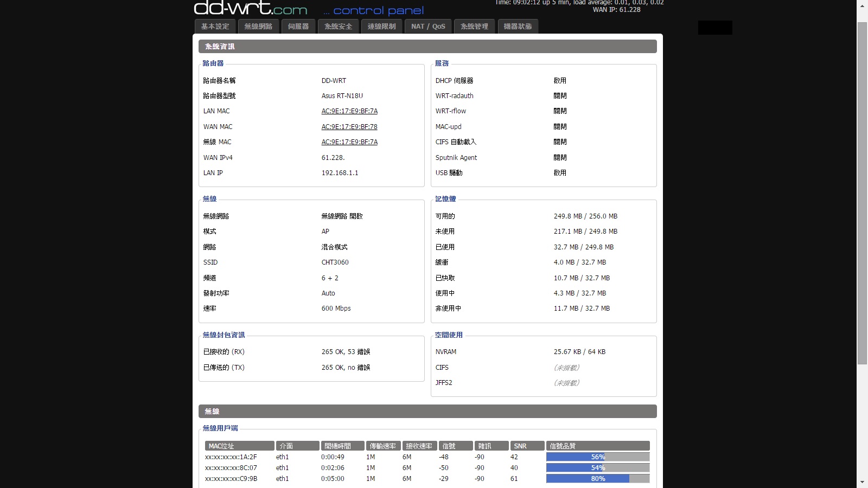This screenshot has height=488, width=868.
Task: Click the router model value Asus RT-N18U
Action: coord(342,96)
